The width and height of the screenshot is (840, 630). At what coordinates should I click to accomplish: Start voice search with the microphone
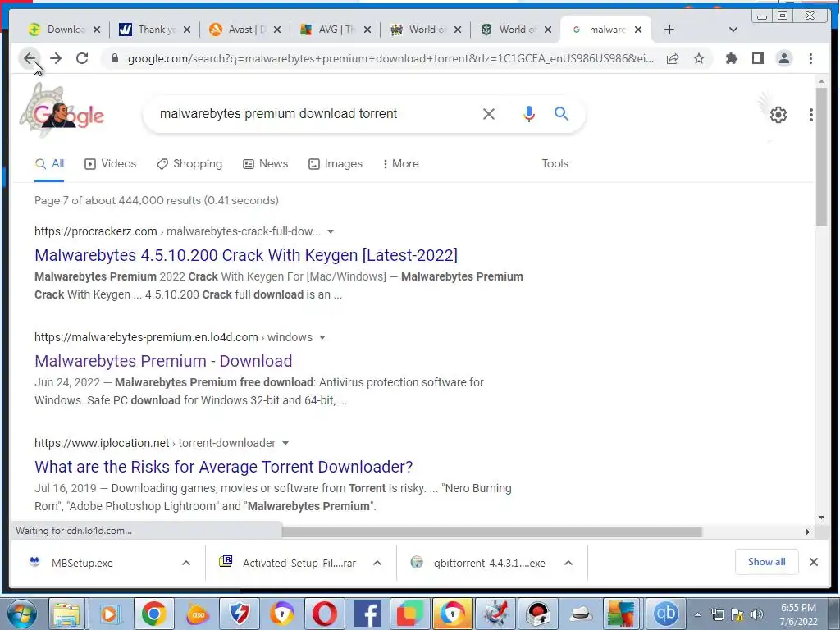(x=529, y=113)
